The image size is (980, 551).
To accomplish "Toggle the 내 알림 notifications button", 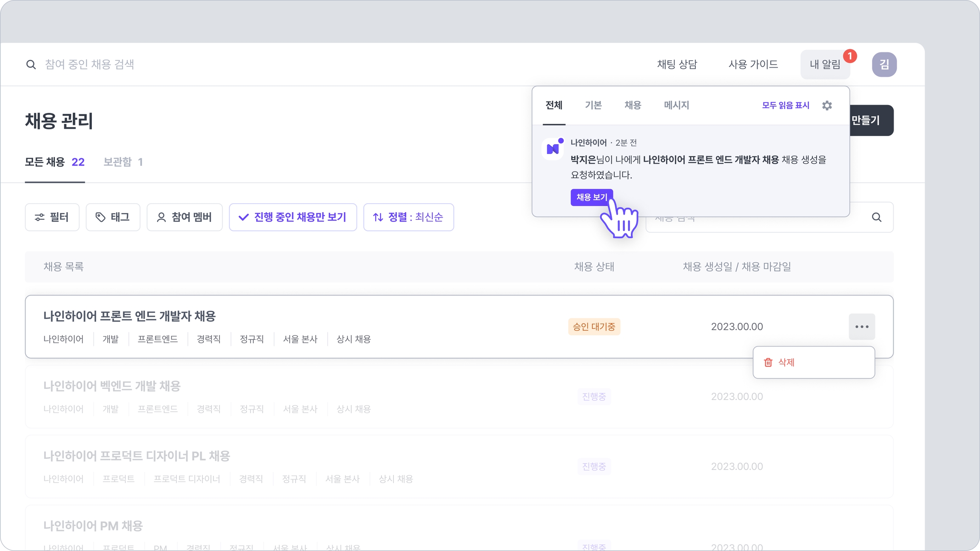I will pos(825,65).
